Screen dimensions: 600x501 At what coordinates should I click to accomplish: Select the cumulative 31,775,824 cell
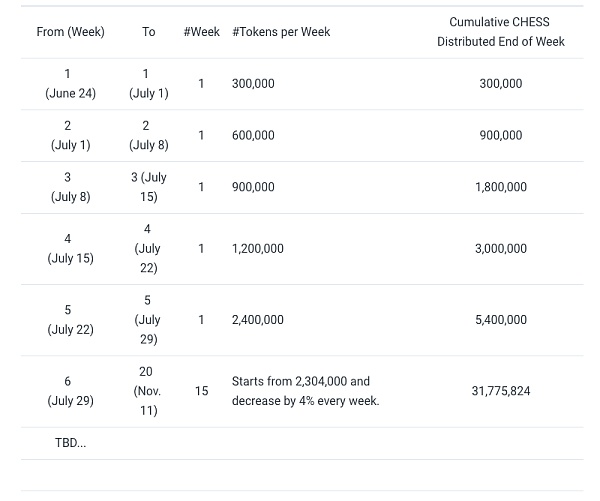pos(500,391)
